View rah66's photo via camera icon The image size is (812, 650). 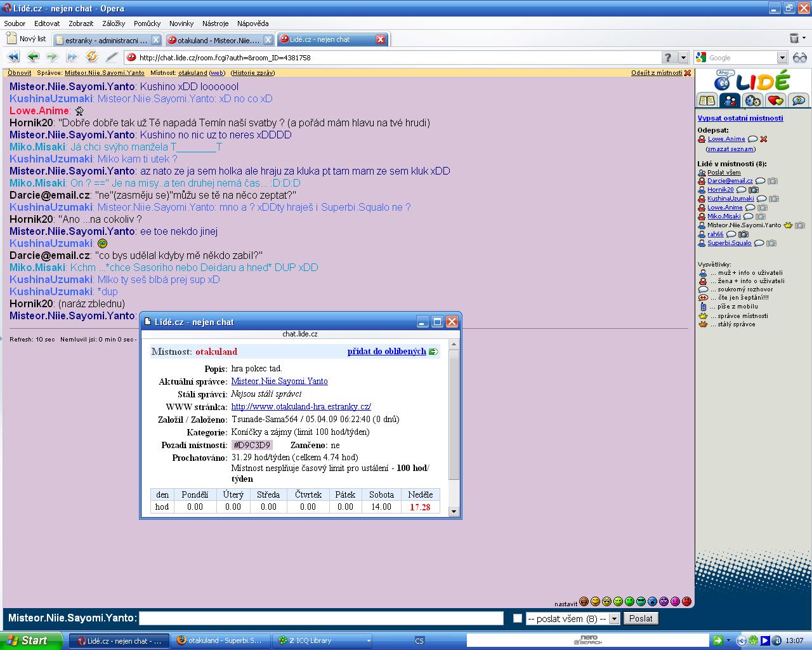(x=743, y=234)
